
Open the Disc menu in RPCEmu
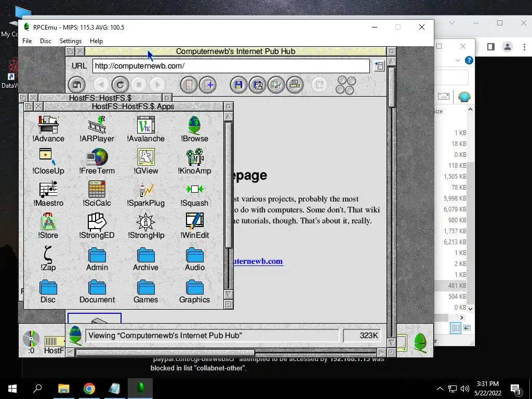tap(46, 41)
